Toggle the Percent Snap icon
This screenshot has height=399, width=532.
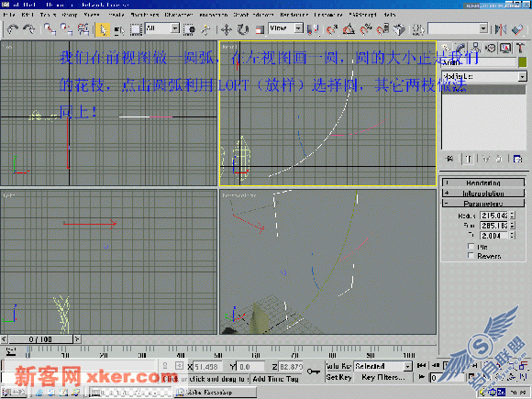click(x=366, y=29)
